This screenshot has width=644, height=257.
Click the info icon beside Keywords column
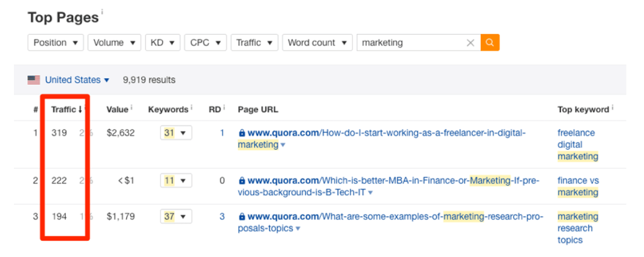pyautogui.click(x=192, y=108)
